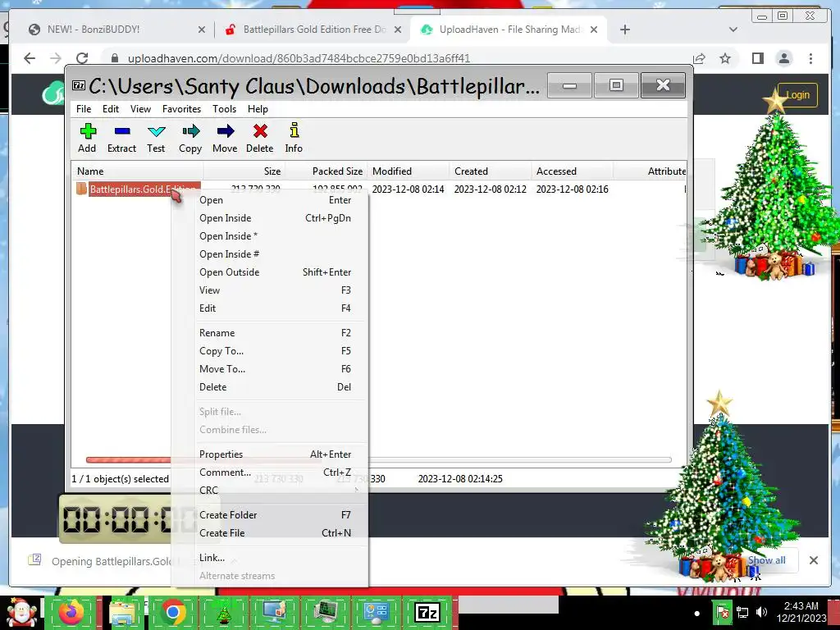
Task: Open the Chrome tab search chevron
Action: click(733, 30)
